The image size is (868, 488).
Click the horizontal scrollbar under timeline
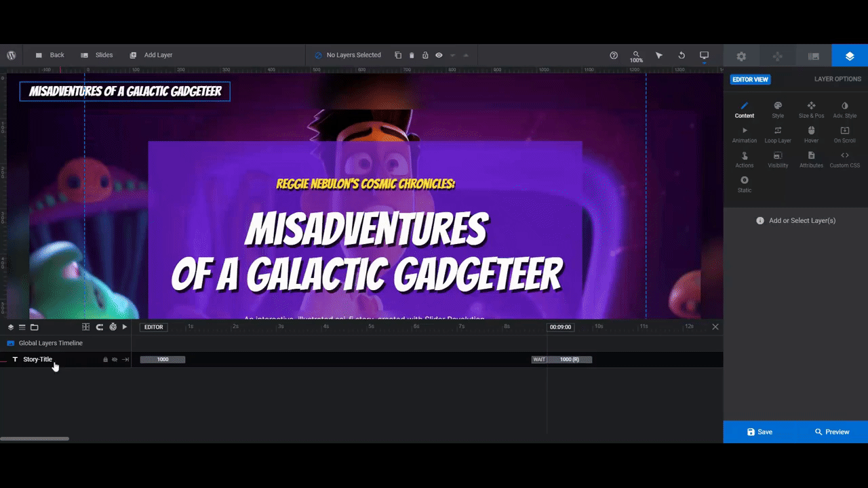click(x=35, y=439)
